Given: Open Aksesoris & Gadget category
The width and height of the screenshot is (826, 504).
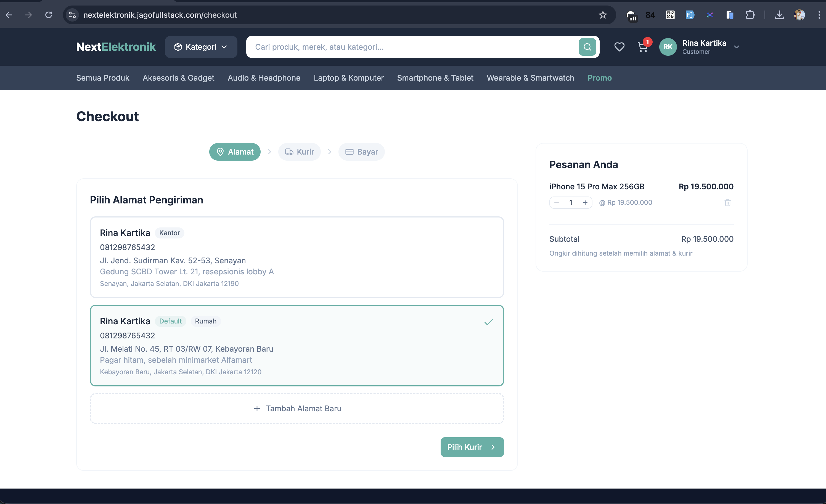Looking at the screenshot, I should 178,78.
